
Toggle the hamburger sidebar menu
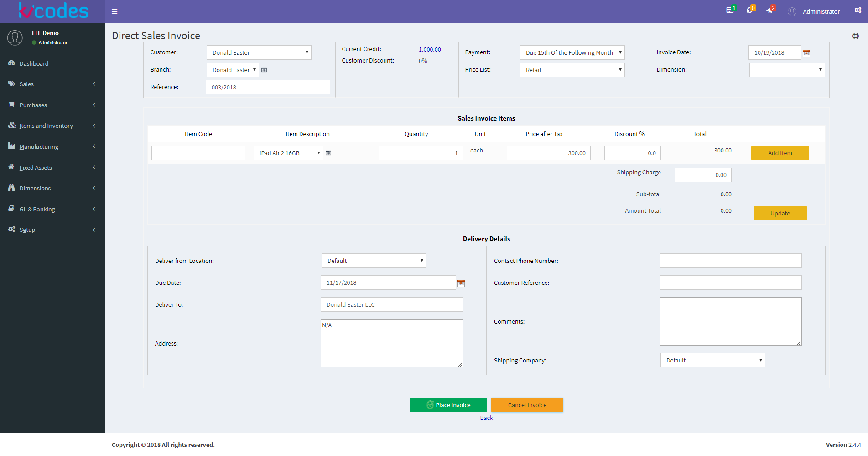pyautogui.click(x=114, y=11)
